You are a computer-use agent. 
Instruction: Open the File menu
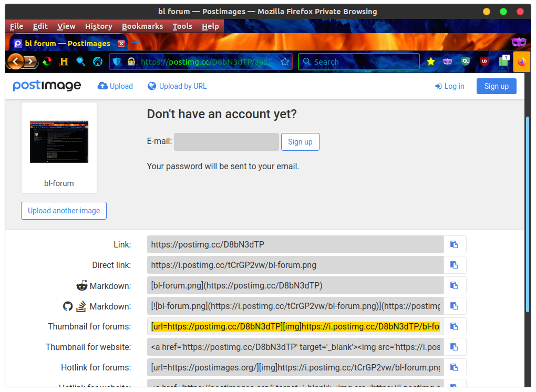tap(17, 26)
